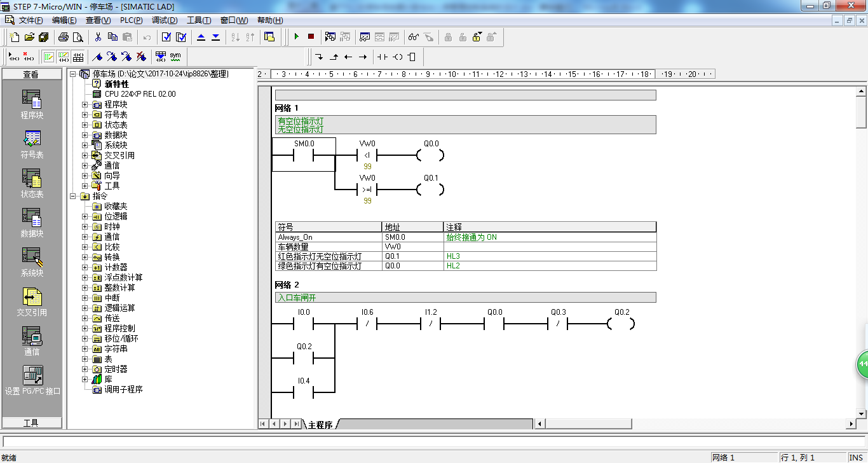Insert a line down in the ladder

[x=319, y=57]
